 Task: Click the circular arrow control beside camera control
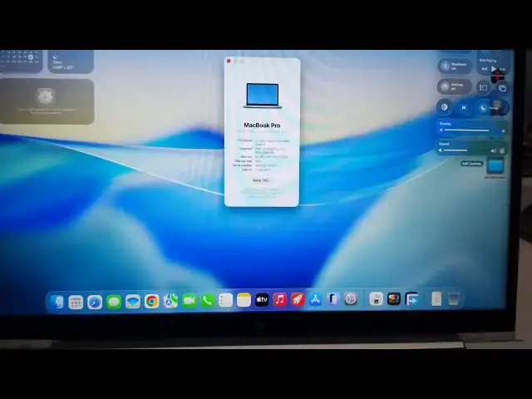click(444, 107)
